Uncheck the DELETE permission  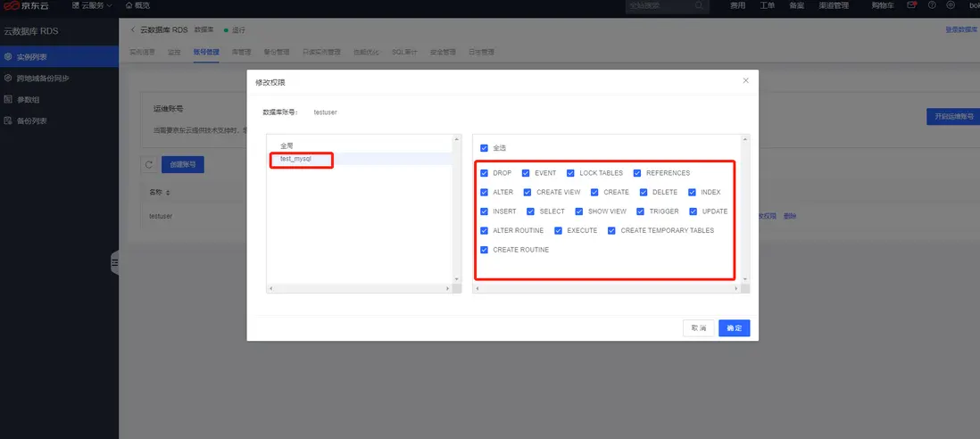point(644,193)
